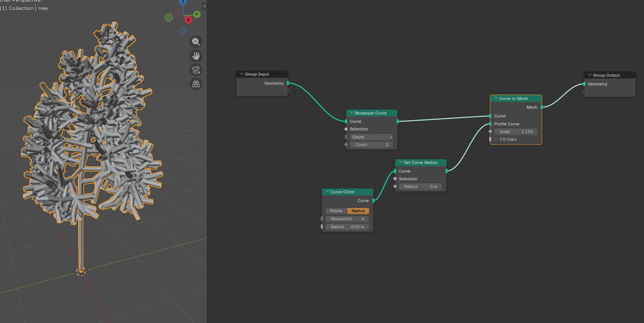The width and height of the screenshot is (644, 323).
Task: Click the blue Z axis gizmo ball
Action: [x=183, y=2]
